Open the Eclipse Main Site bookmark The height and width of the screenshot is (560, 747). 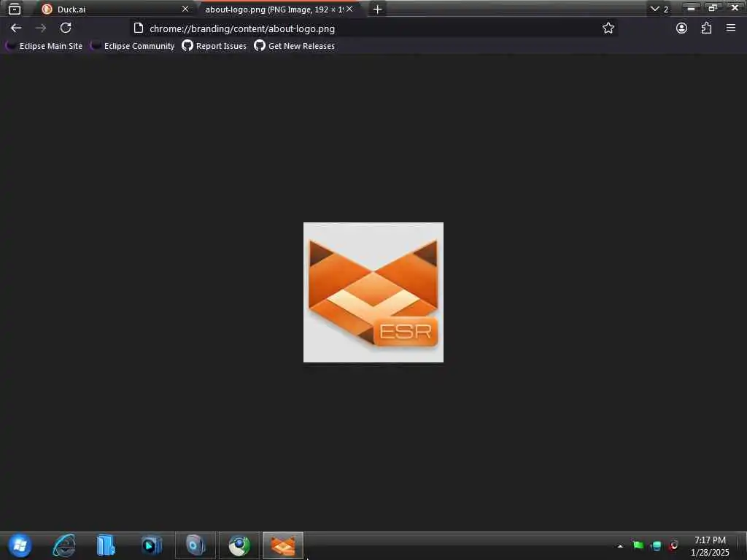[44, 46]
